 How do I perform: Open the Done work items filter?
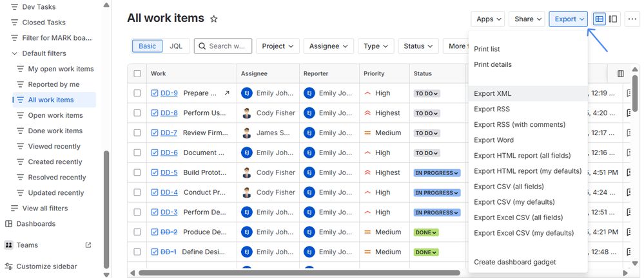55,131
